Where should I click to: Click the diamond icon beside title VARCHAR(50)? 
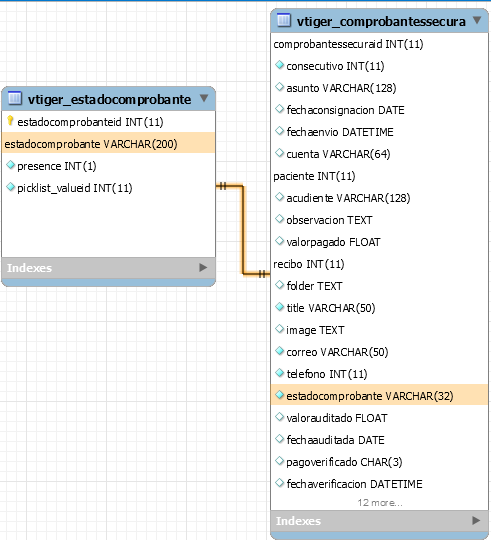280,307
